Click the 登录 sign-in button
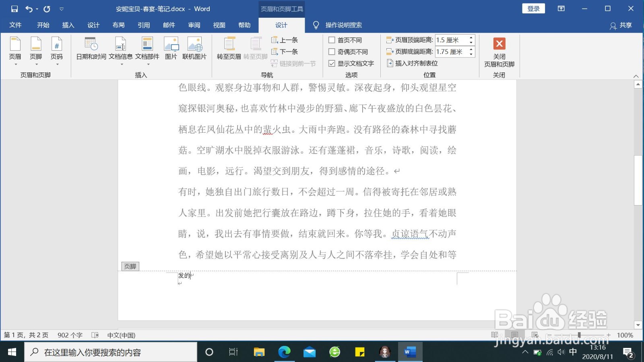Screen dimensions: 644x362 [x=533, y=8]
